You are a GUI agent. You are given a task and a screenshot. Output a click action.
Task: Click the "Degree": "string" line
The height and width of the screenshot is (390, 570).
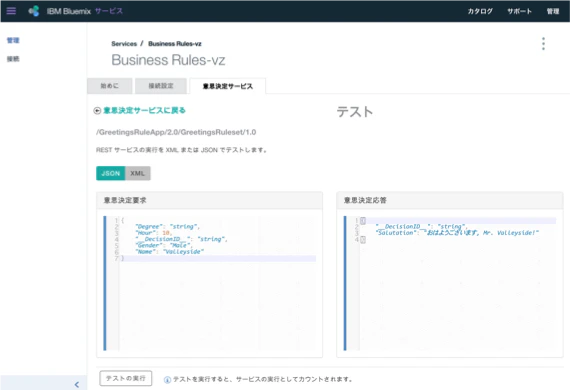pos(168,226)
